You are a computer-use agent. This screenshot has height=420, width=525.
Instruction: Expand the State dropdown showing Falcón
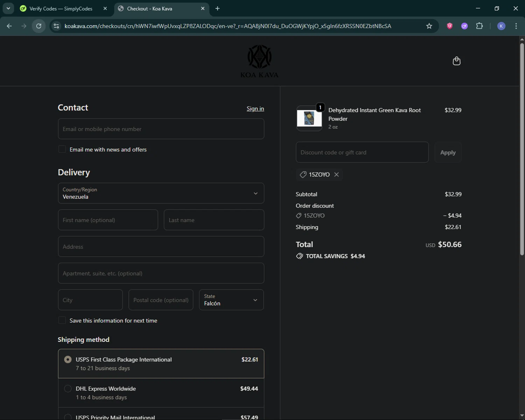[231, 300]
